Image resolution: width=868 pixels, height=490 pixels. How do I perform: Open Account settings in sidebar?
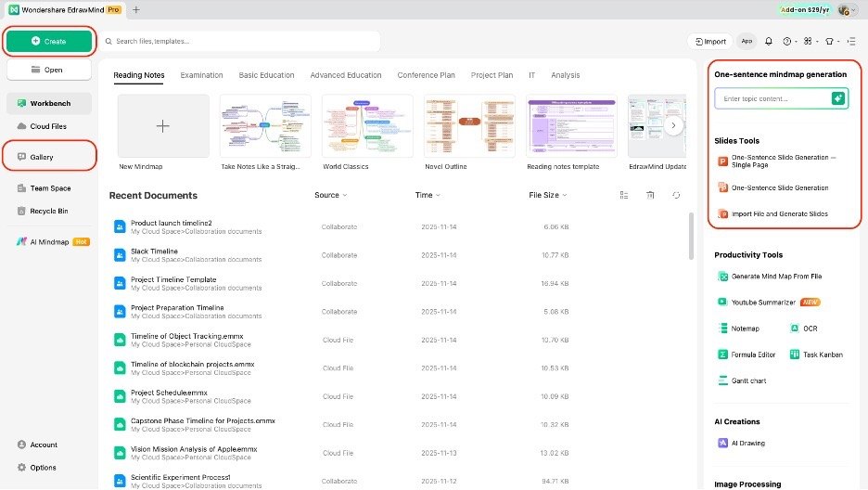click(38, 445)
